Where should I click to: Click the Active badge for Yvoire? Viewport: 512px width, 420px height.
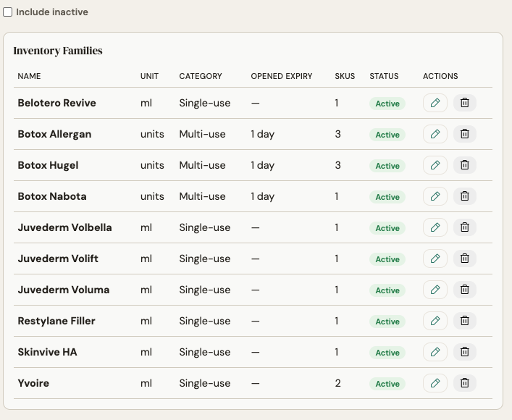(387, 384)
